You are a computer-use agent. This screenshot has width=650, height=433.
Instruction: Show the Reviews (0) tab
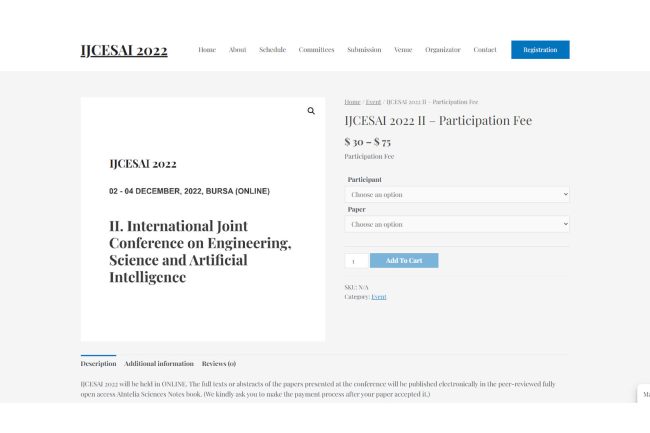coord(219,363)
